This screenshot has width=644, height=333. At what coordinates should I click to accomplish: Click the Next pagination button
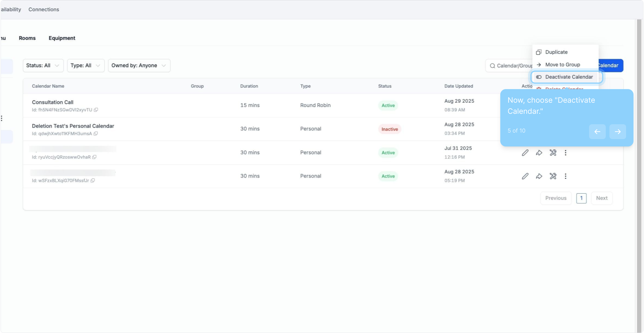601,198
